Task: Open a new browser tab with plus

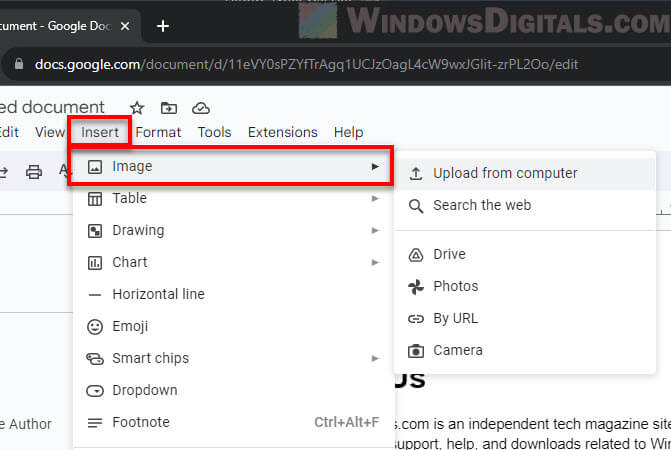Action: pos(163,26)
